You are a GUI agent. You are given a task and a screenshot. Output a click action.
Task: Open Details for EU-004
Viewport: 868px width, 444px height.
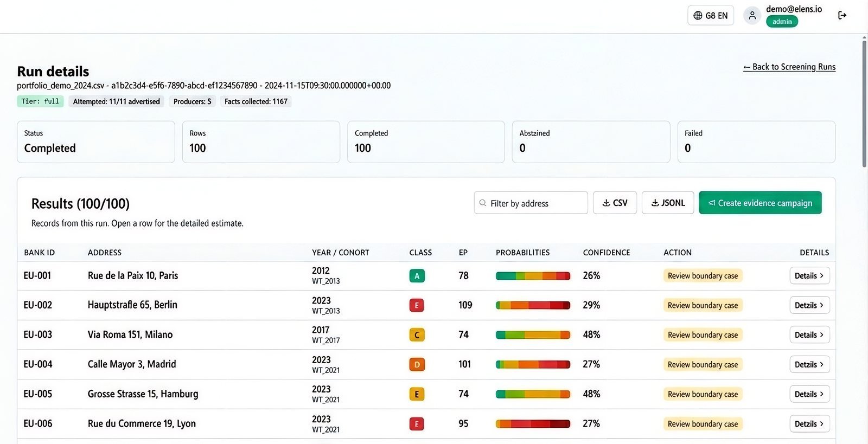tap(809, 364)
